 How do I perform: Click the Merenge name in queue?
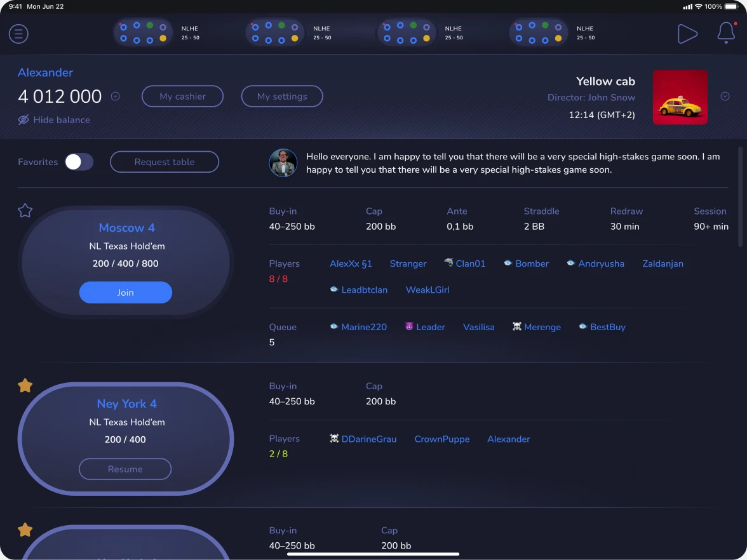pos(542,326)
